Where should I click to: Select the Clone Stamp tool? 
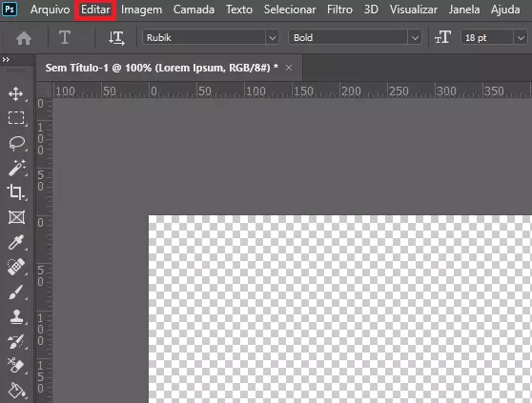pos(16,317)
